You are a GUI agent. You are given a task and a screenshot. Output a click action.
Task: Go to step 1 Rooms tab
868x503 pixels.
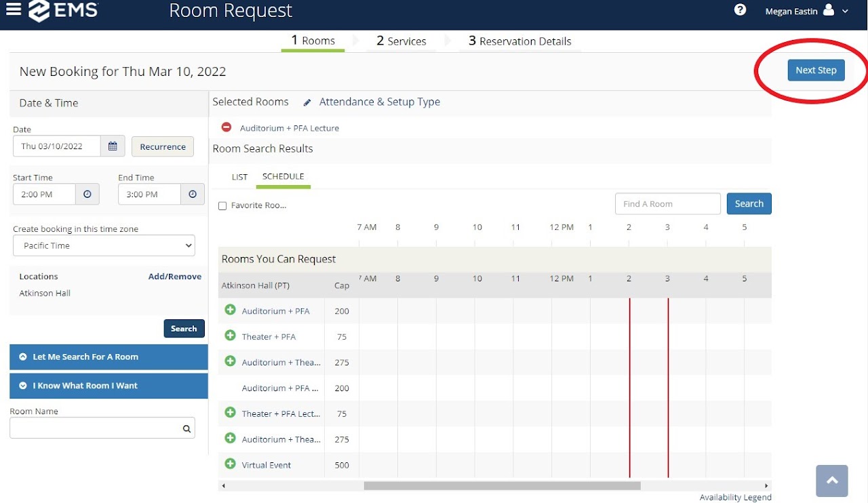point(313,41)
